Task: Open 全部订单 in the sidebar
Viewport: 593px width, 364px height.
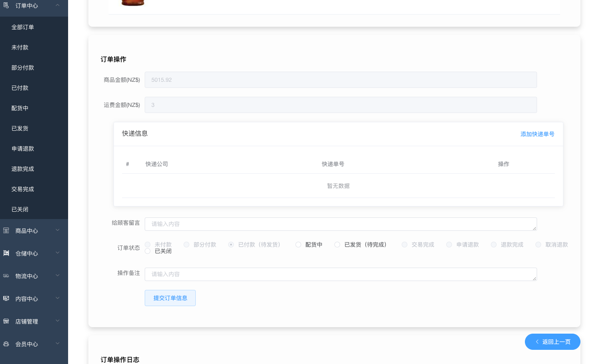Action: point(23,27)
